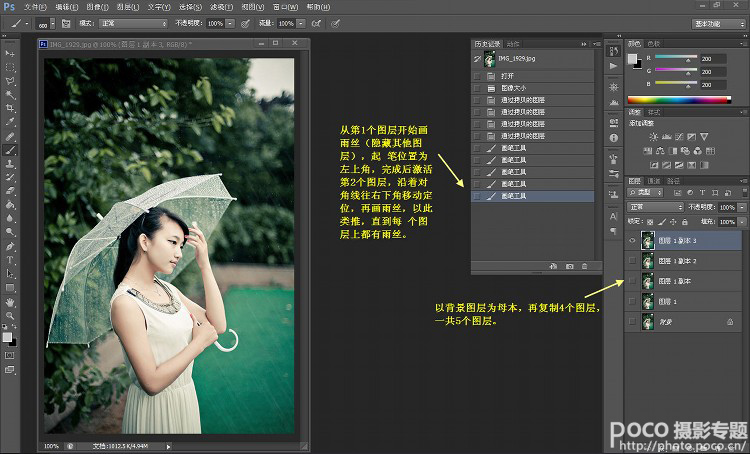The image size is (750, 454).
Task: Show layer 图层 1 副本
Action: 632,281
